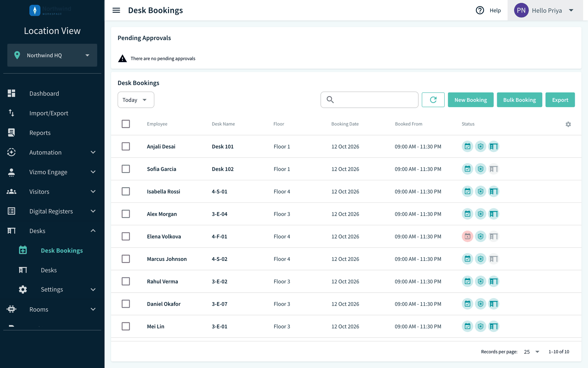Toggle the select-all header checkbox
588x368 pixels.
click(126, 124)
